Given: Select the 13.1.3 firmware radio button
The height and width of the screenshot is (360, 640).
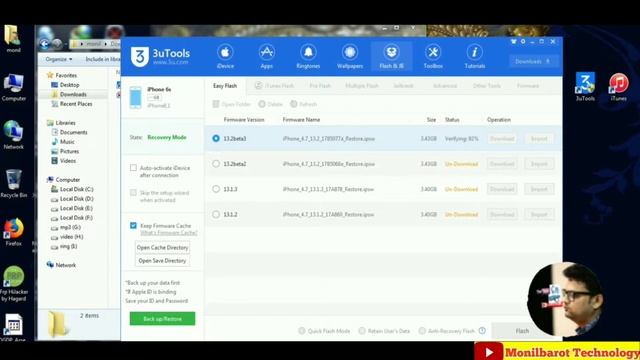Looking at the screenshot, I should click(x=216, y=189).
